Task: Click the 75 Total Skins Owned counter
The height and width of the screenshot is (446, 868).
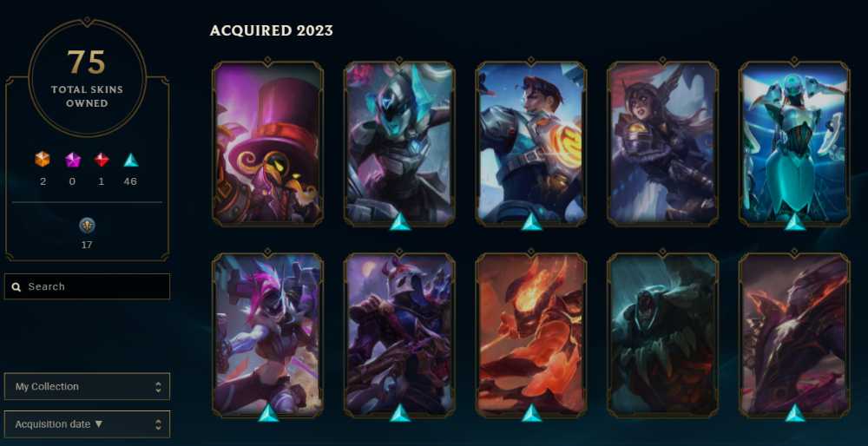Action: (x=87, y=77)
